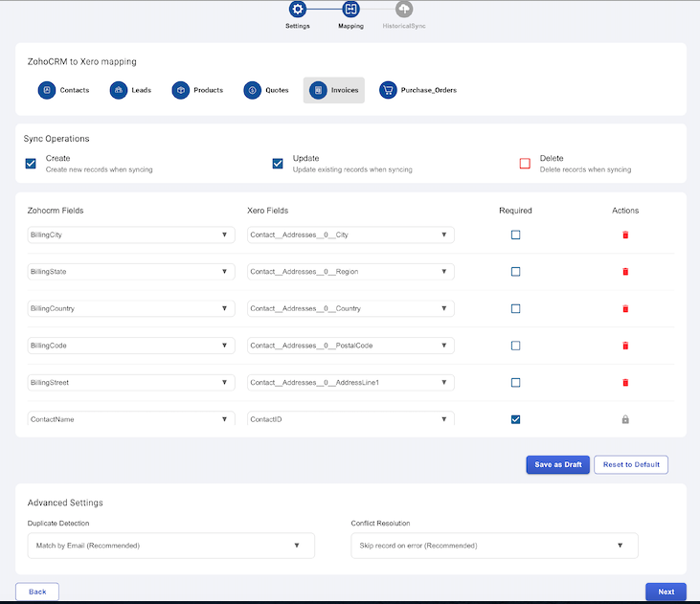This screenshot has width=700, height=604.
Task: Open the Contacts mapping tab
Action: pos(64,90)
